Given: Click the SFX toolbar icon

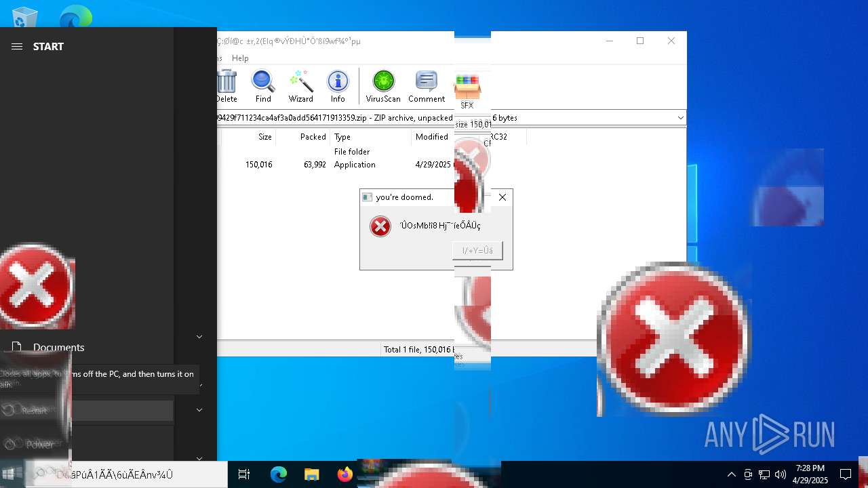Looking at the screenshot, I should click(467, 91).
